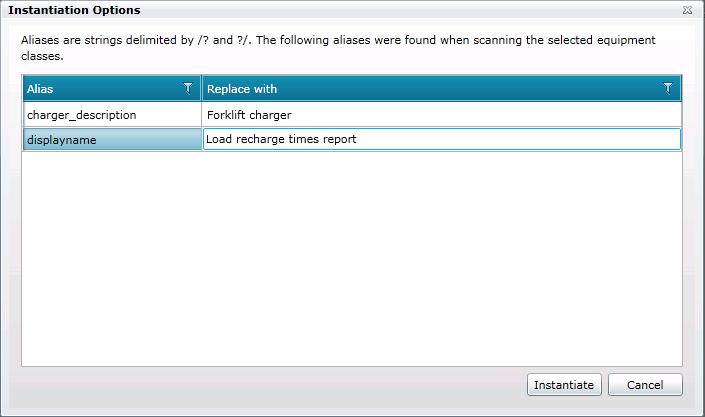Click the Instantiation Options title bar text
Viewport: 705px width, 417px height.
coord(74,10)
